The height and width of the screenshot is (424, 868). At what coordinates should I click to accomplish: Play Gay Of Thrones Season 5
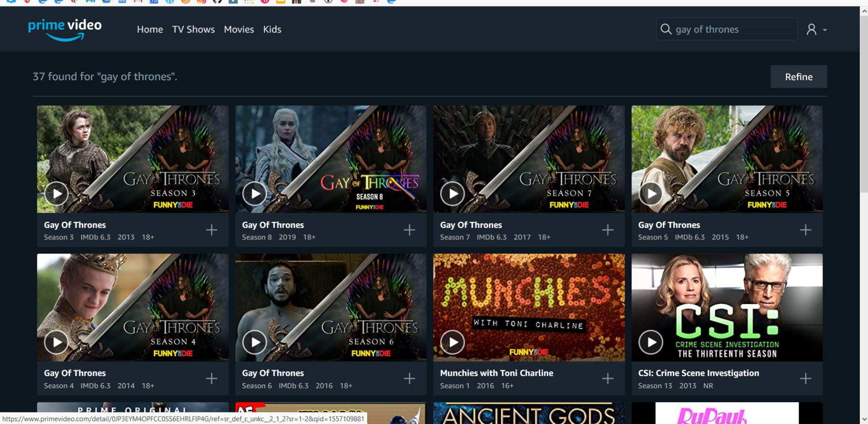point(651,194)
